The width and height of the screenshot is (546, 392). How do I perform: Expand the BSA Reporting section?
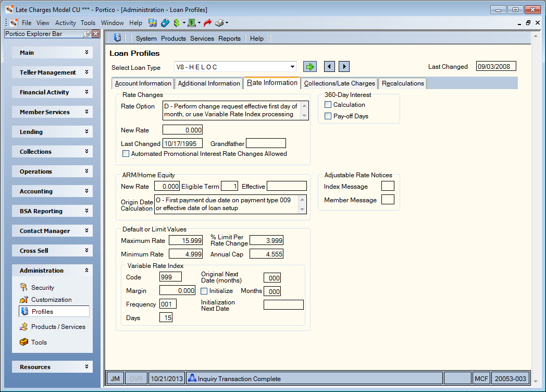point(52,211)
